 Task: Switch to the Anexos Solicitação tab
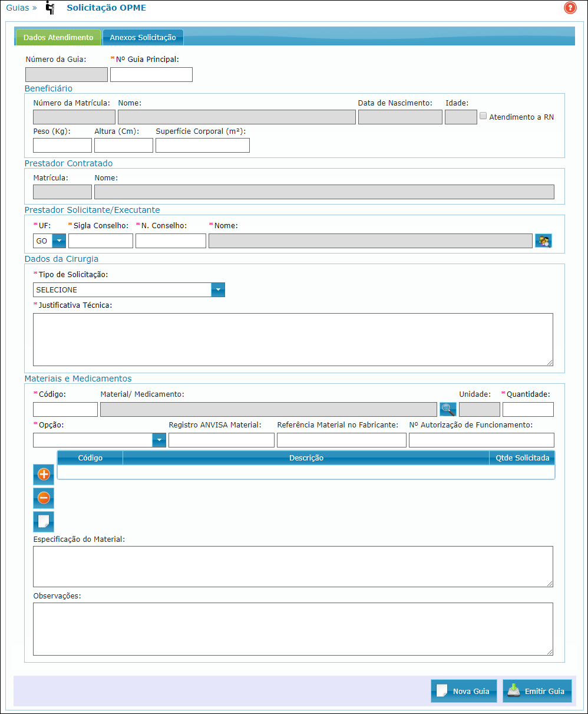pos(143,37)
